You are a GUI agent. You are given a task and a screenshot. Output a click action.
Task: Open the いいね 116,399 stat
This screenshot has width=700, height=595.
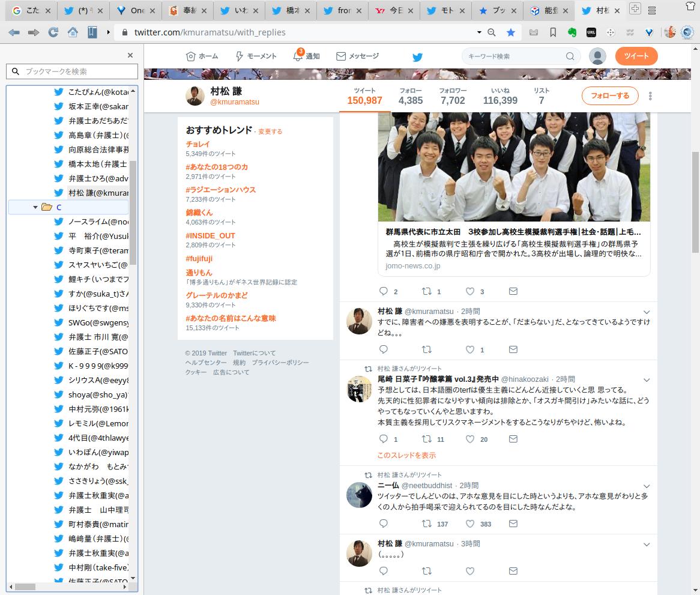pos(500,96)
